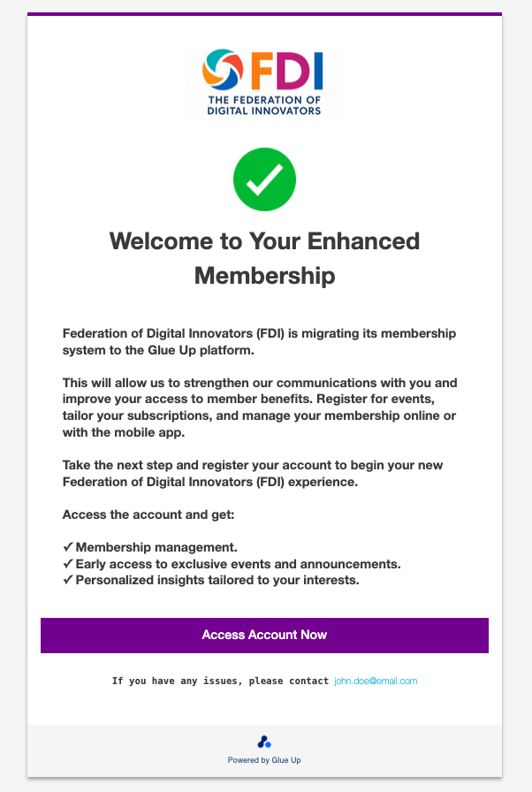
Task: Click the green checkmark circle icon
Action: [264, 179]
